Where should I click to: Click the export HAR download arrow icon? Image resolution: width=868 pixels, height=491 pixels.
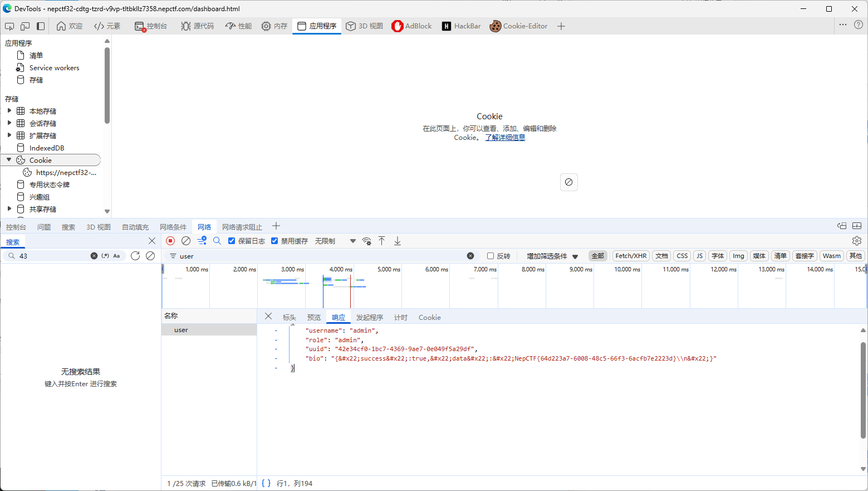(x=398, y=241)
